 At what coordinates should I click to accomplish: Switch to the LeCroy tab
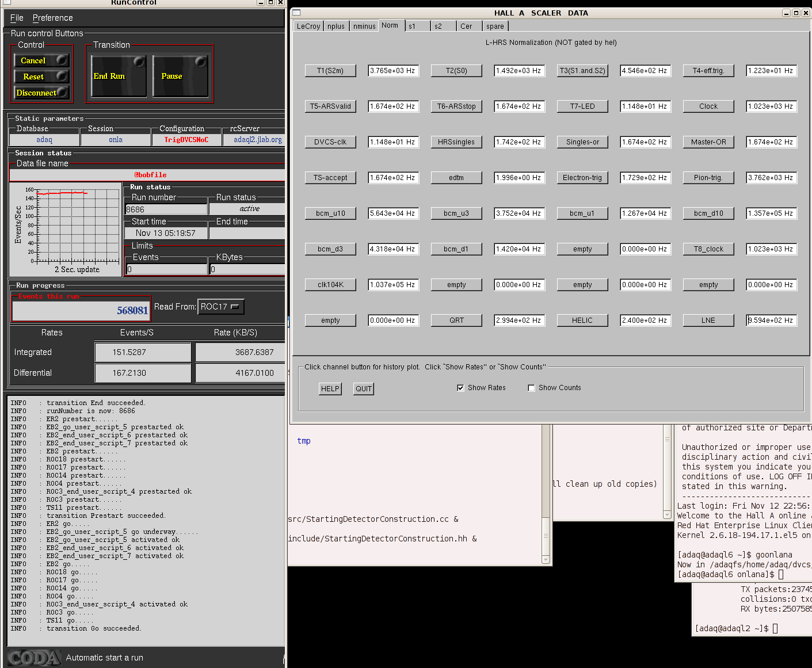[x=308, y=26]
